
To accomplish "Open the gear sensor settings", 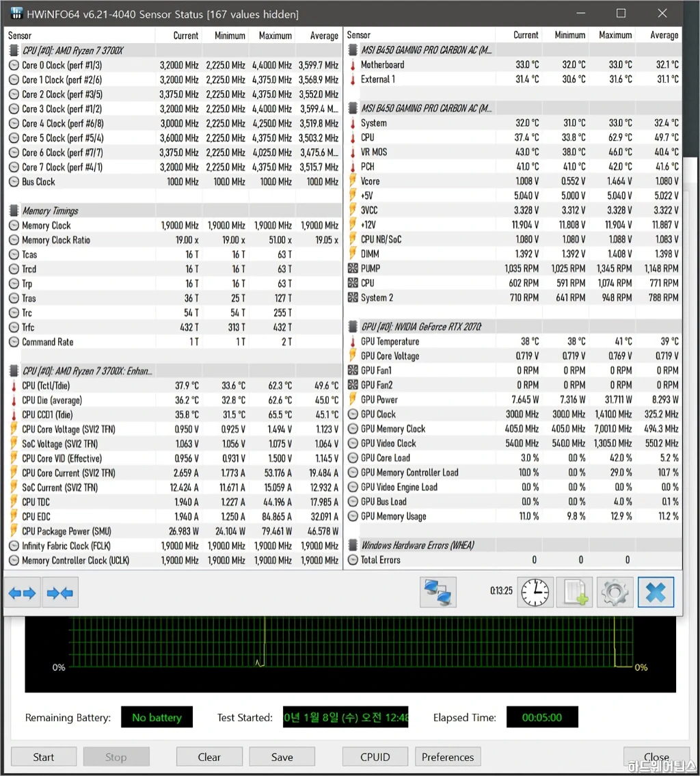I will (x=615, y=592).
